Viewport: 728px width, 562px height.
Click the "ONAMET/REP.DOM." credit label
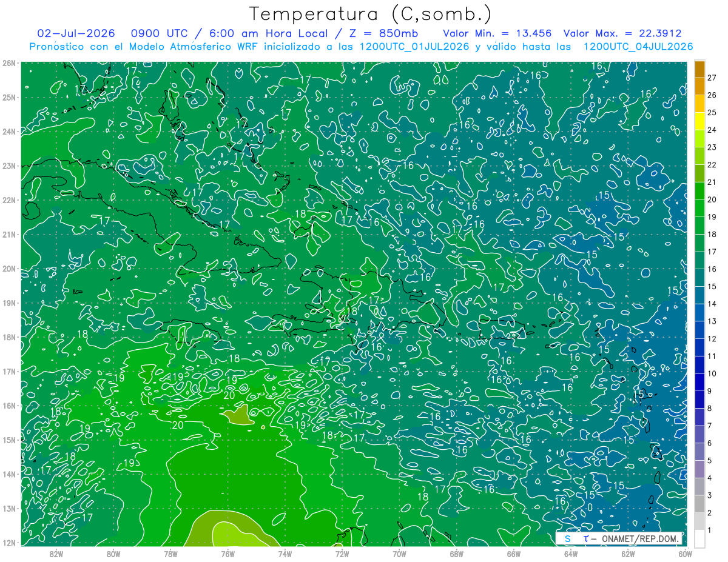coord(641,538)
